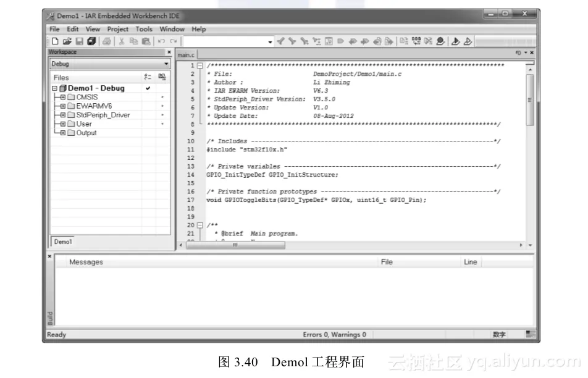Collapse the Demo1 - Debug project node

(55, 88)
